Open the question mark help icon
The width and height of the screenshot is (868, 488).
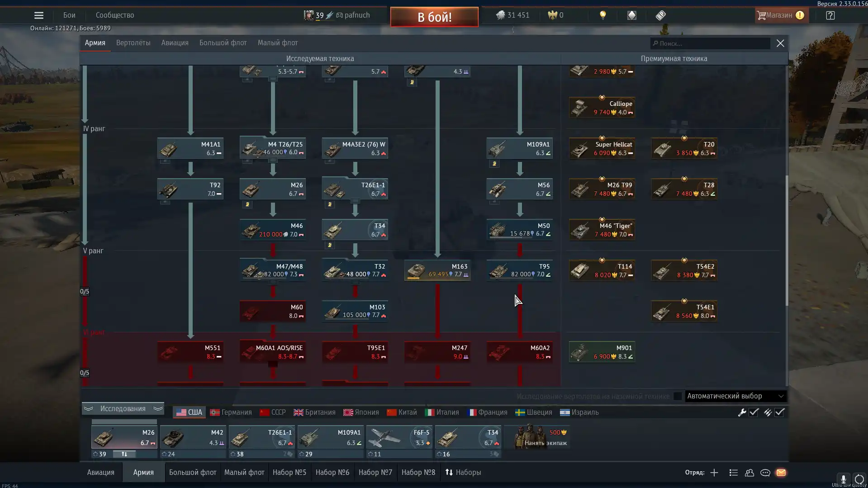click(830, 15)
